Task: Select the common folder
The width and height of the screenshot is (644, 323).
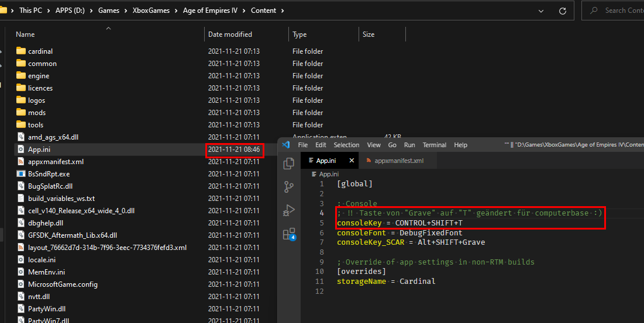Action: (x=42, y=64)
